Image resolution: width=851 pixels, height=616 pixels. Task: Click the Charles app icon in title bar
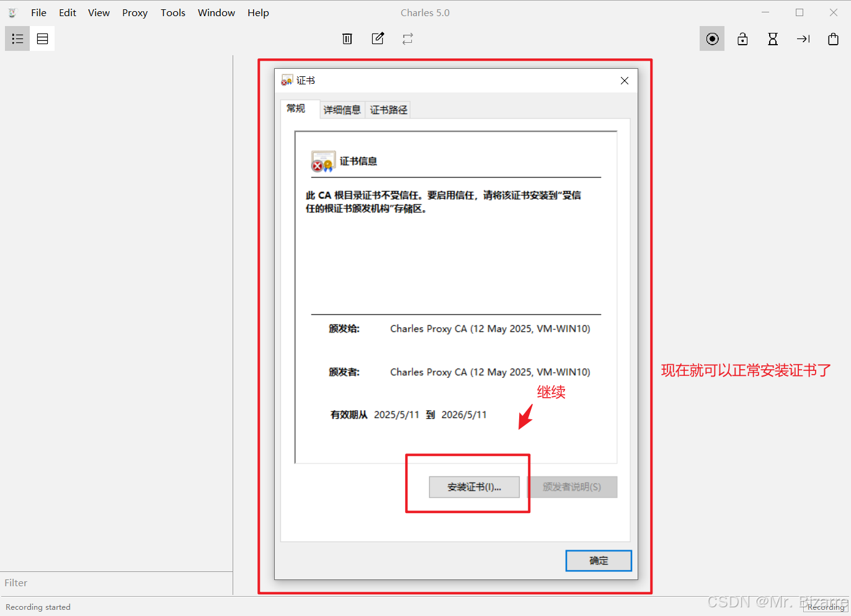12,12
